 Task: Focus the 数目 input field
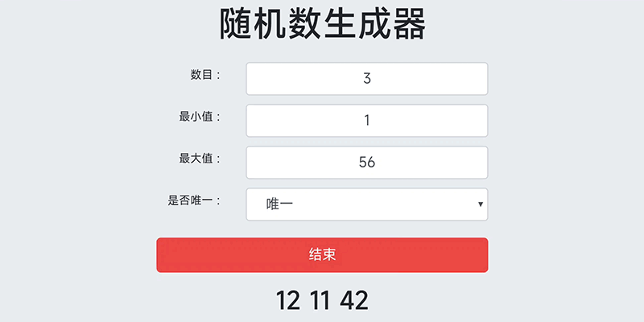(367, 78)
